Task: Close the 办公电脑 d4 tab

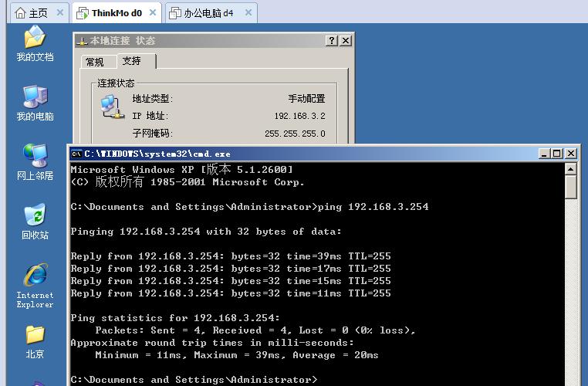Action: pos(248,13)
